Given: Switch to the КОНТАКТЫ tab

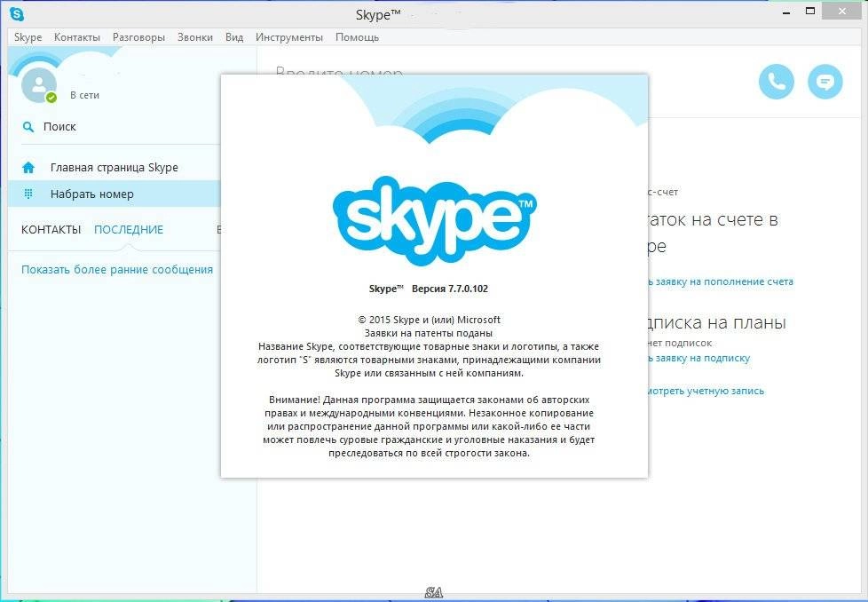Looking at the screenshot, I should [51, 229].
